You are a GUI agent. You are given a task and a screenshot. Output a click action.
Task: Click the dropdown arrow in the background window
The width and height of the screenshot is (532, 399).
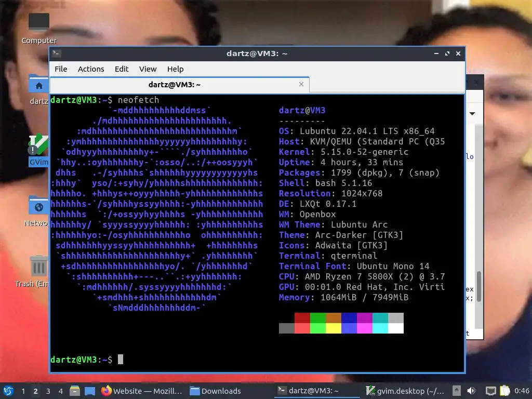(472, 113)
